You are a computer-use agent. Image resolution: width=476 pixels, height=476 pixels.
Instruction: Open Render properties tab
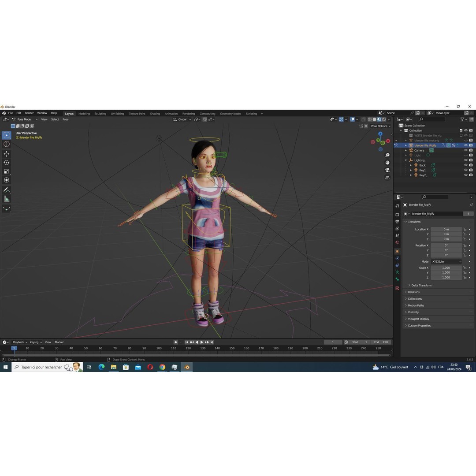coord(397,215)
